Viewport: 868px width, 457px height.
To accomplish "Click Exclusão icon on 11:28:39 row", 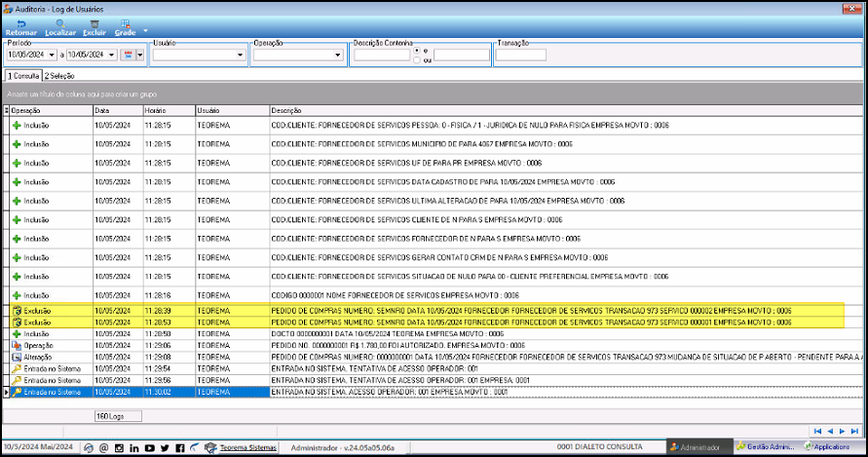I will click(17, 311).
